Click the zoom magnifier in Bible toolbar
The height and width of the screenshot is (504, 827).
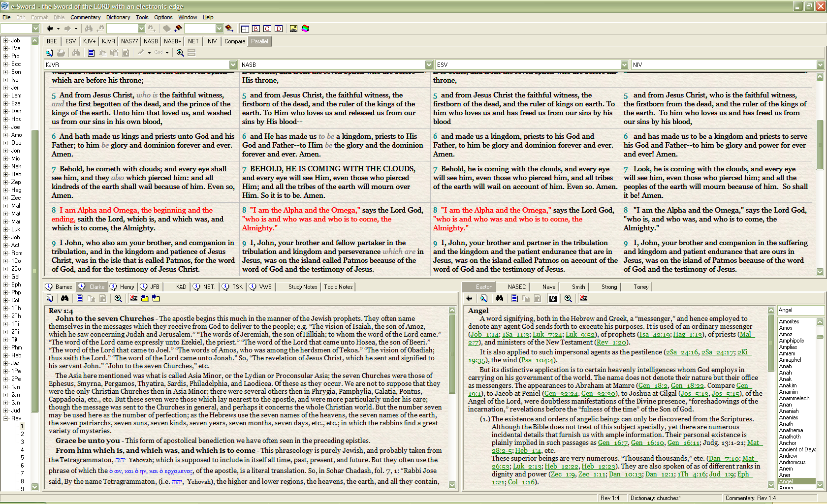pos(180,52)
